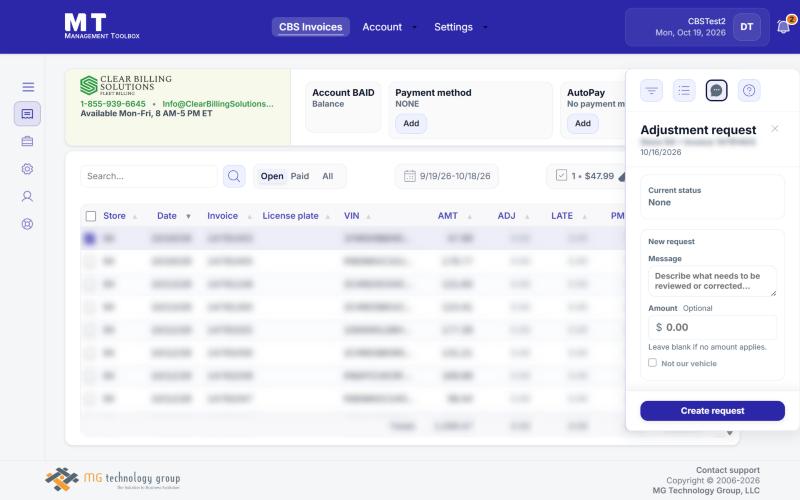The image size is (800, 500).
Task: Add AutoPay setup
Action: click(583, 123)
